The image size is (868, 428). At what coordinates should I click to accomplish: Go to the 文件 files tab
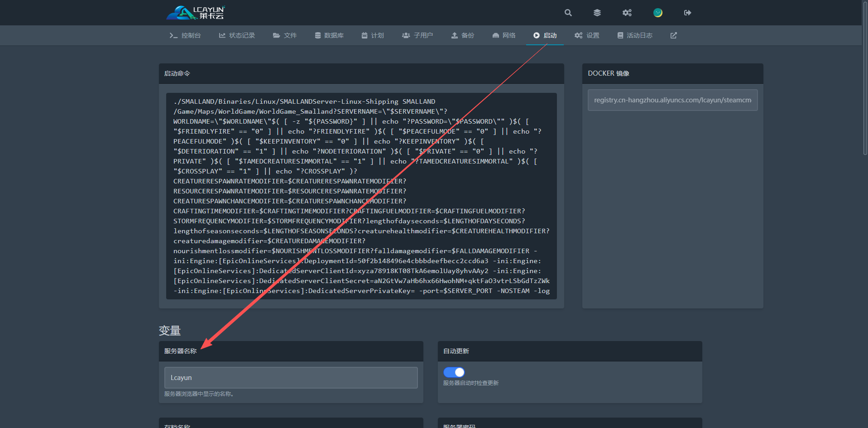tap(285, 35)
